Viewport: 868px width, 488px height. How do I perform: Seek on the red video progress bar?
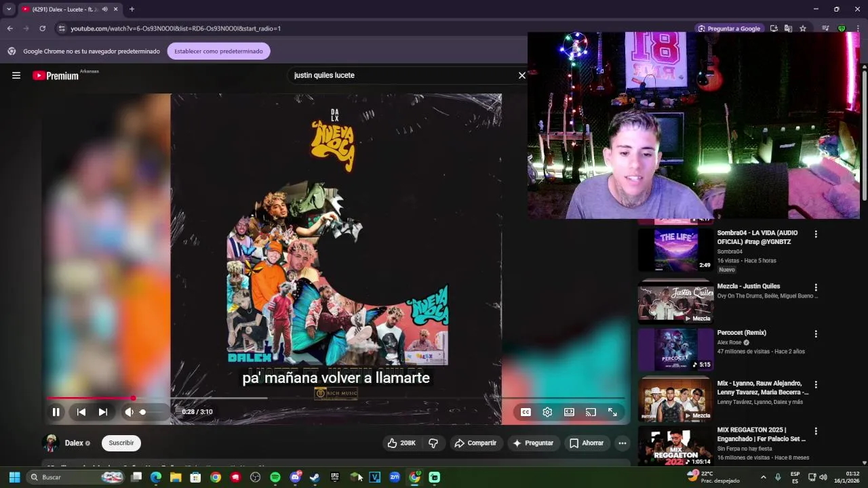(336, 399)
